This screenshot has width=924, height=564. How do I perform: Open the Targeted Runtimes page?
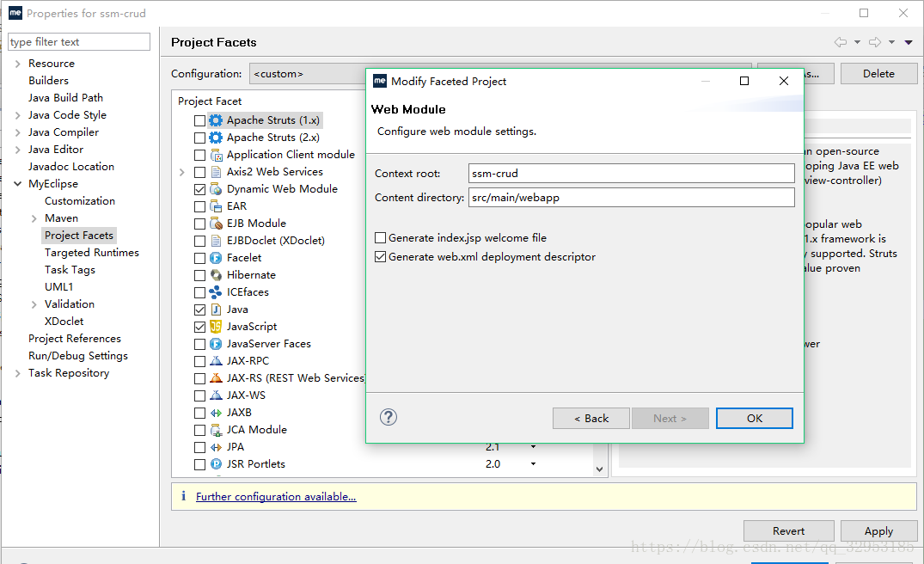point(92,253)
